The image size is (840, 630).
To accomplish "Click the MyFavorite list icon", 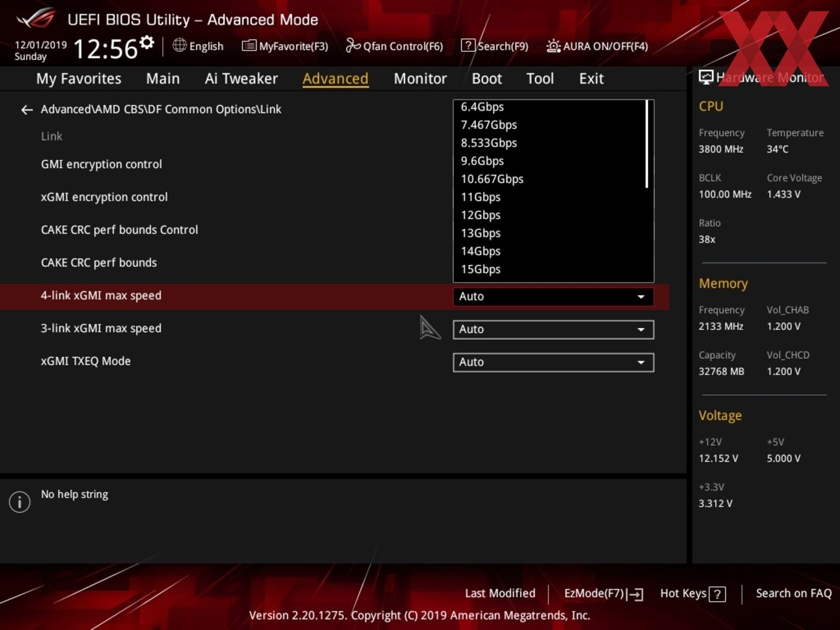I will (249, 46).
